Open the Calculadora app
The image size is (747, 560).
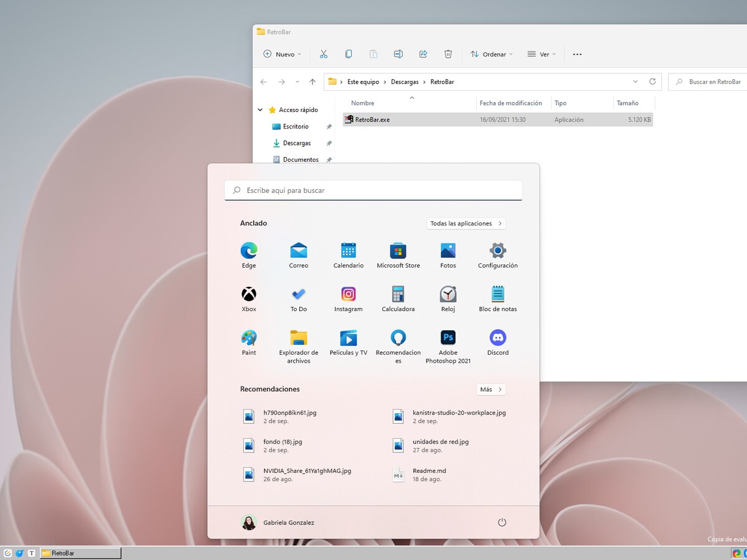(x=398, y=299)
